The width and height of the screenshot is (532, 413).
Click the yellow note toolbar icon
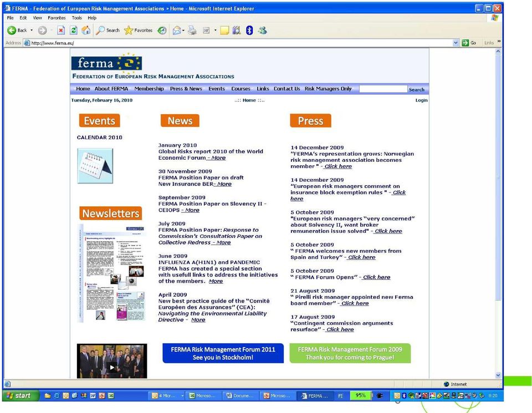[x=224, y=30]
